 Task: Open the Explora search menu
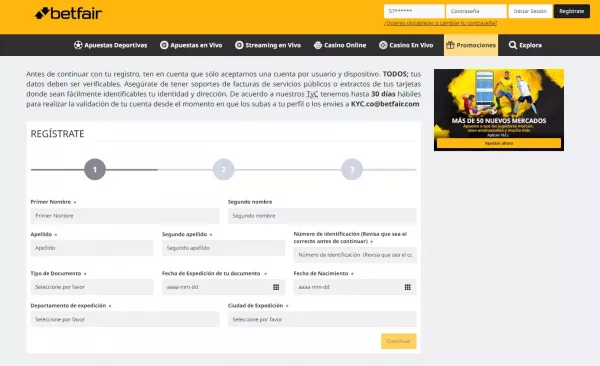click(x=525, y=45)
